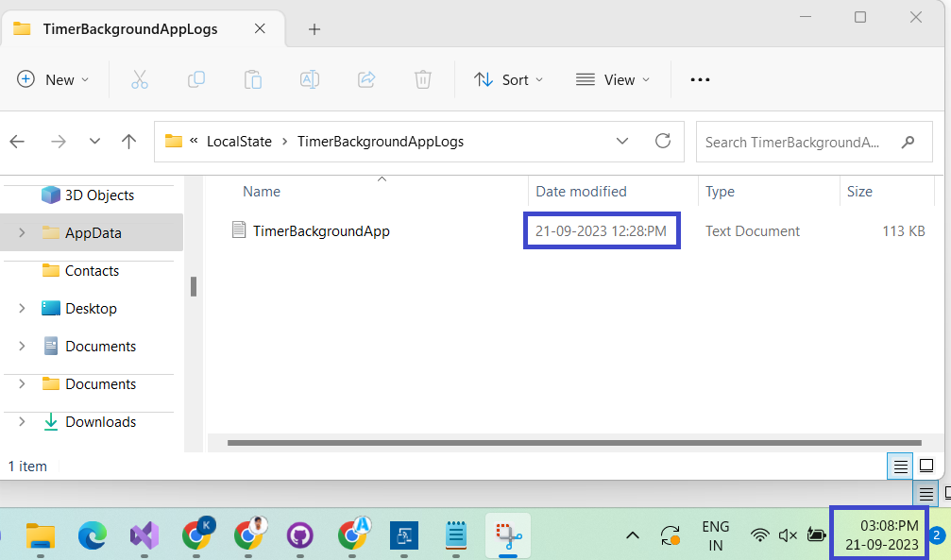The width and height of the screenshot is (951, 560).
Task: Sort by the Type column header
Action: pos(720,191)
